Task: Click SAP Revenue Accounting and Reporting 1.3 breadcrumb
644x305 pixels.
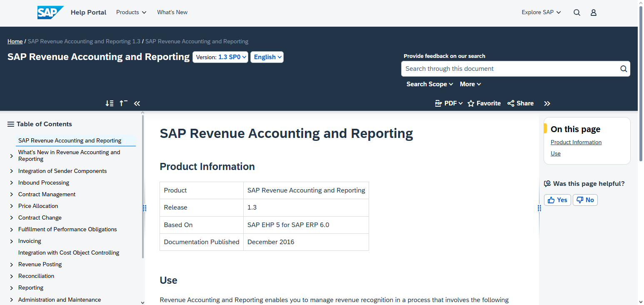Action: click(84, 41)
